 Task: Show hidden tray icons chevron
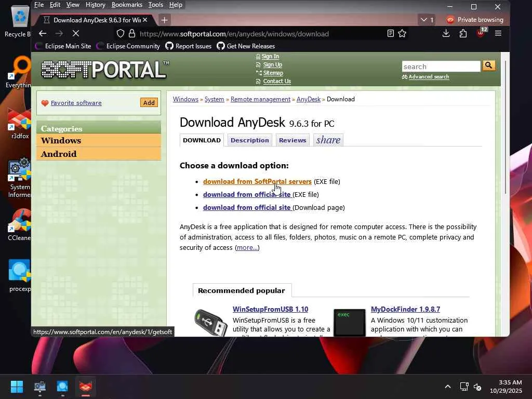coord(448,387)
